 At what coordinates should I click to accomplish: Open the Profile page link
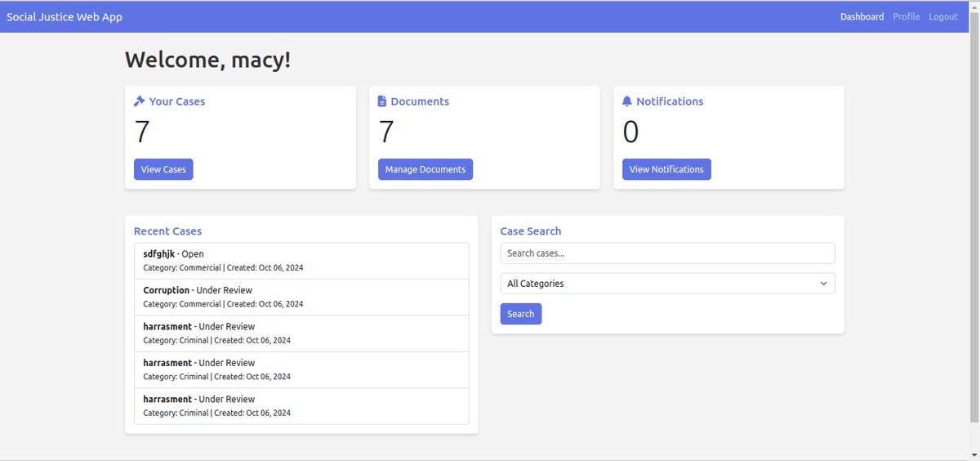pyautogui.click(x=906, y=16)
